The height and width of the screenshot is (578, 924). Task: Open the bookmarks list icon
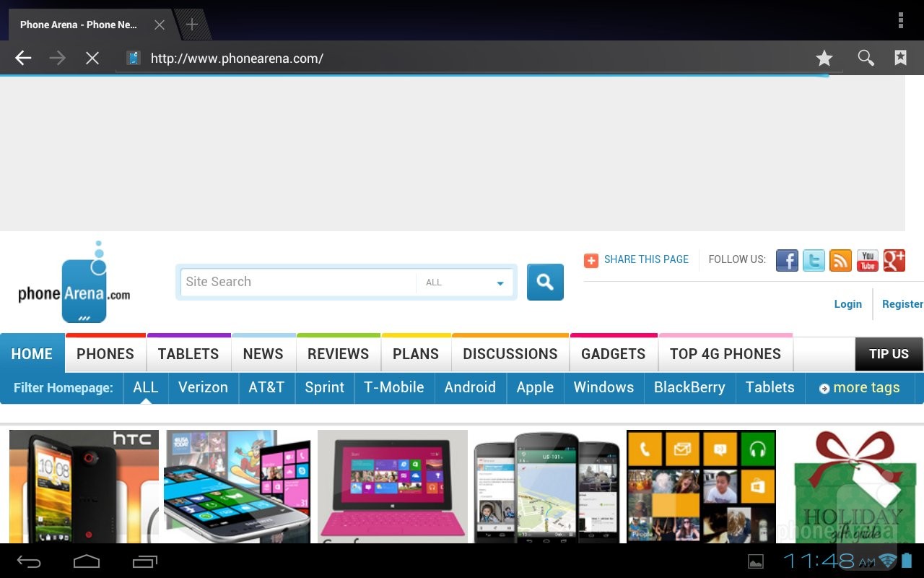point(901,58)
